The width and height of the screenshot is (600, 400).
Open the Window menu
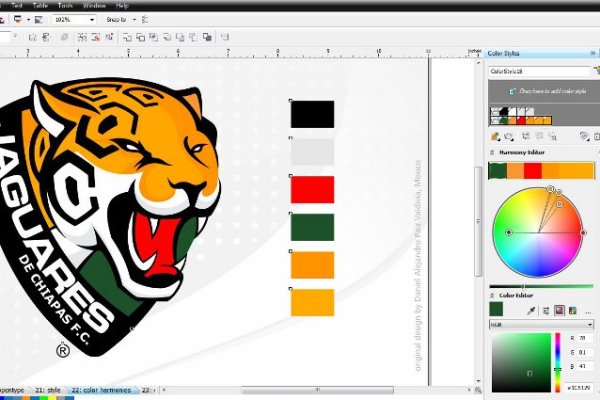click(x=94, y=6)
